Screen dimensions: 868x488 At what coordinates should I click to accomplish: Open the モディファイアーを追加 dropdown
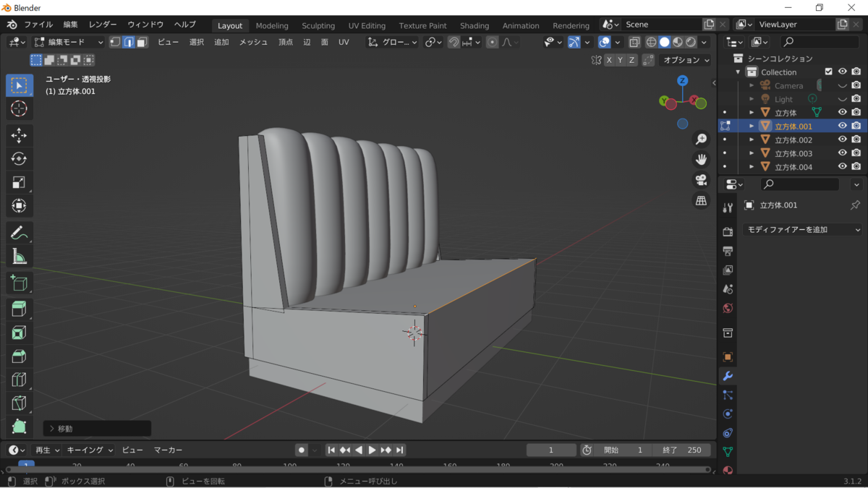coord(803,229)
